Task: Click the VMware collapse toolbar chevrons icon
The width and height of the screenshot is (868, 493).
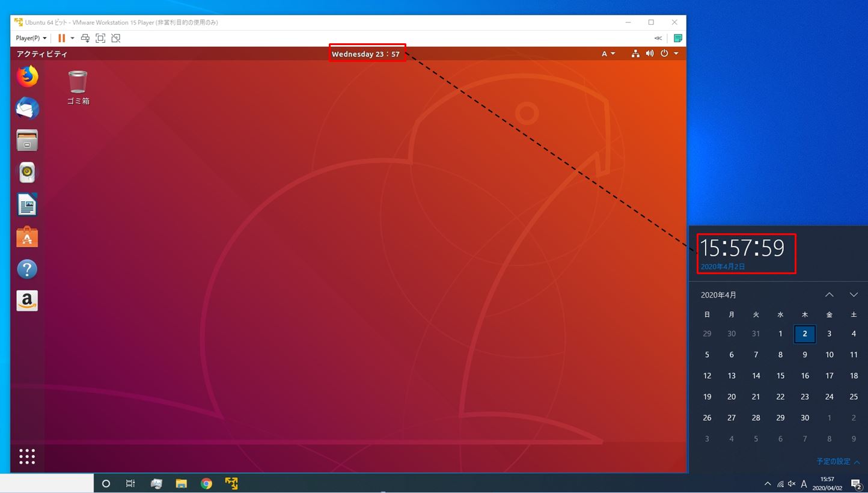Action: tap(658, 38)
